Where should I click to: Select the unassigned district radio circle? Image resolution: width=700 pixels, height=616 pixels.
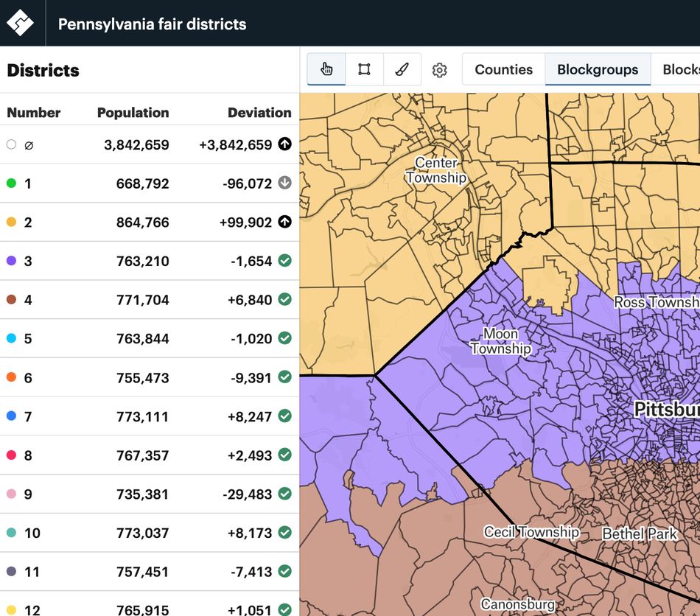coord(11,144)
